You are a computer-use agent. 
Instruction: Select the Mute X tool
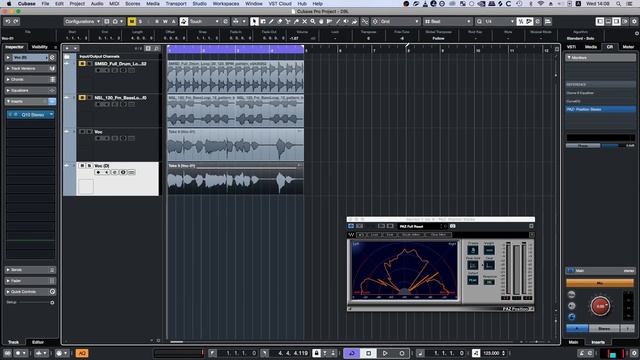(304, 21)
